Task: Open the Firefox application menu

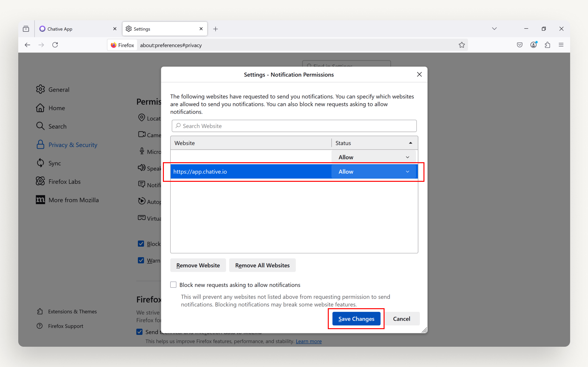Action: point(561,45)
